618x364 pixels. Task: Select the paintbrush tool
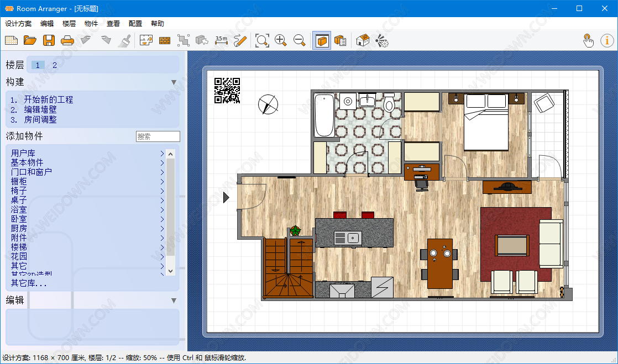pyautogui.click(x=124, y=40)
